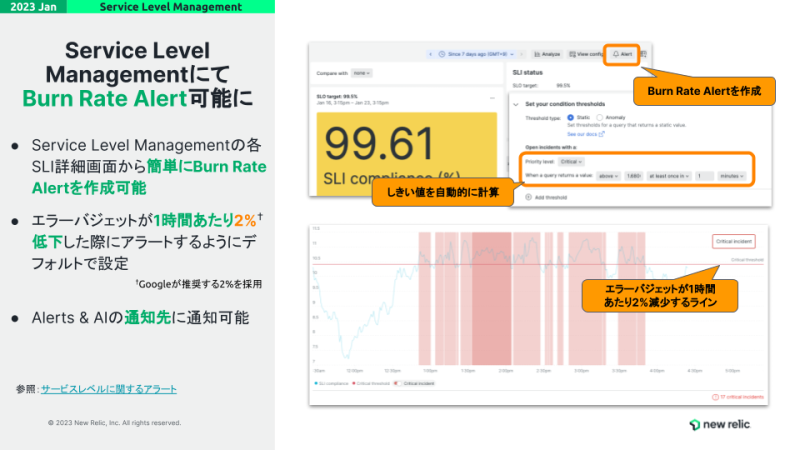Open the Compare with none dropdown
This screenshot has width=800, height=450.
coord(361,73)
